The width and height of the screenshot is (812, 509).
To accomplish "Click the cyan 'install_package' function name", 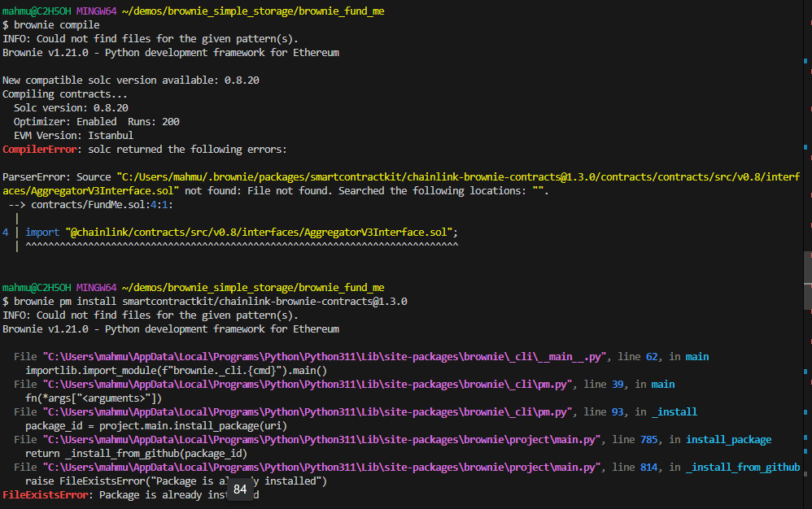I will pyautogui.click(x=729, y=440).
